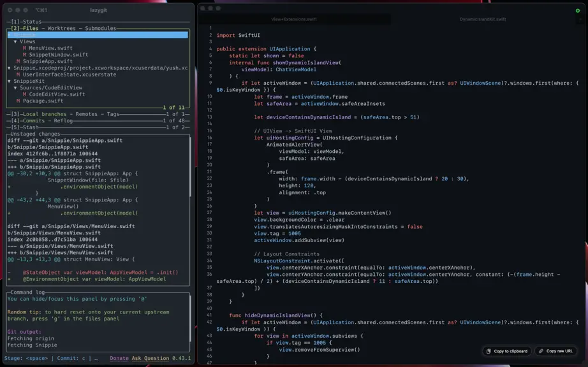The image size is (588, 367).
Task: Click line number 16 in the editor gutter
Action: [209, 138]
